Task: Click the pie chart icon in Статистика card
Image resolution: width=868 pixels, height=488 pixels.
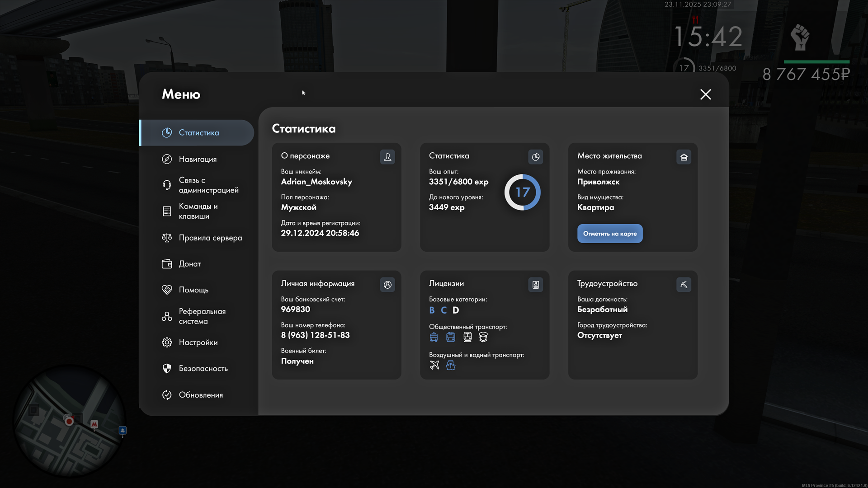Action: (x=536, y=157)
